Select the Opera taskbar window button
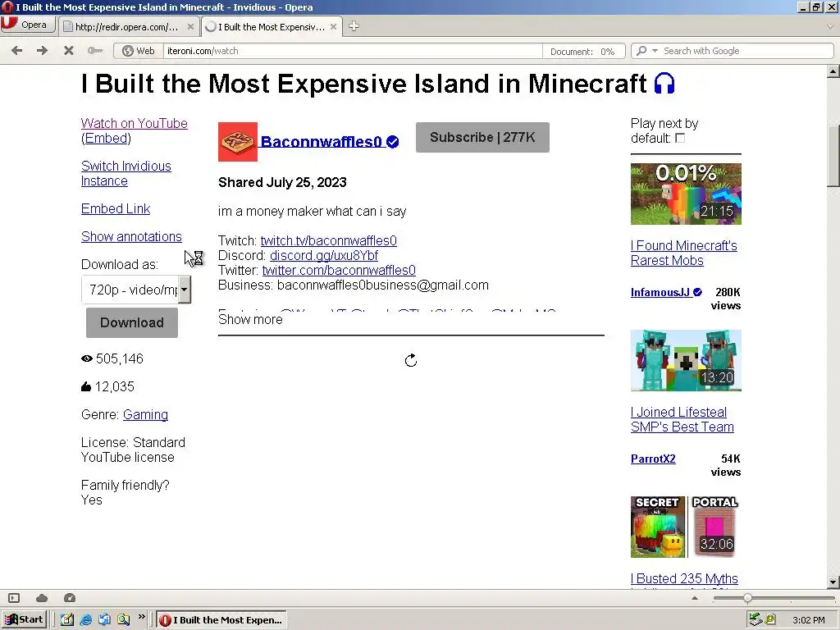 coord(221,620)
